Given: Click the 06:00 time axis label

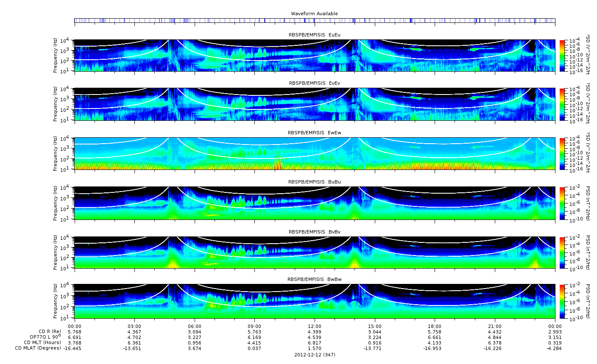Looking at the screenshot, I should coord(195,326).
